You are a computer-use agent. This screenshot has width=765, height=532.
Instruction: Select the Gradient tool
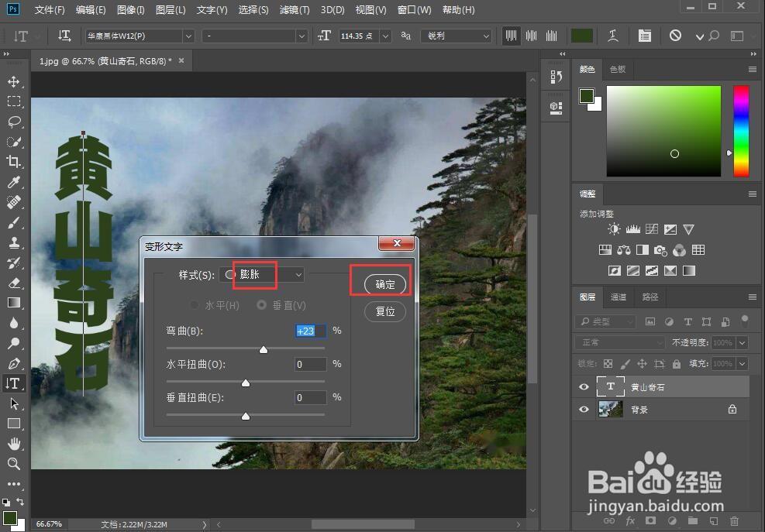14,303
